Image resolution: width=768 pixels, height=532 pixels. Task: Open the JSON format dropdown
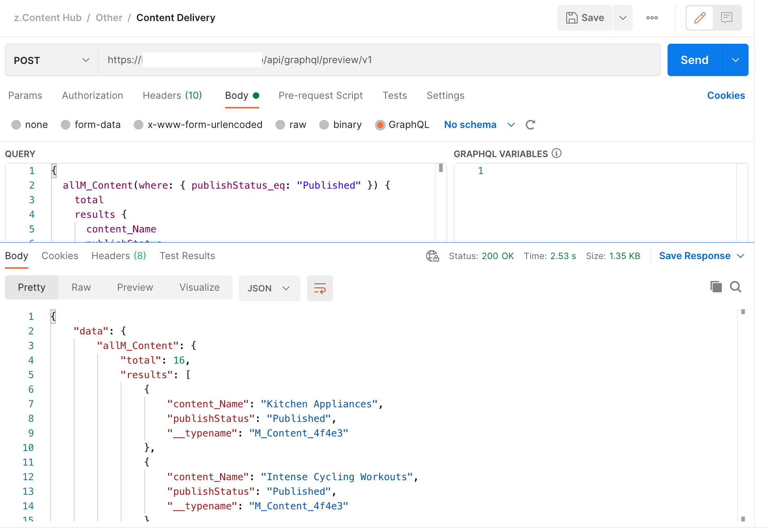(x=269, y=288)
